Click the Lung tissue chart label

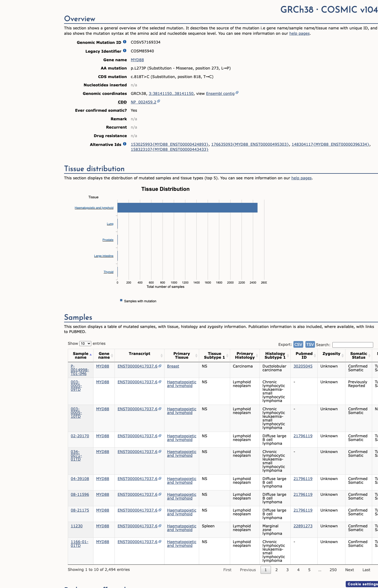[x=110, y=224]
